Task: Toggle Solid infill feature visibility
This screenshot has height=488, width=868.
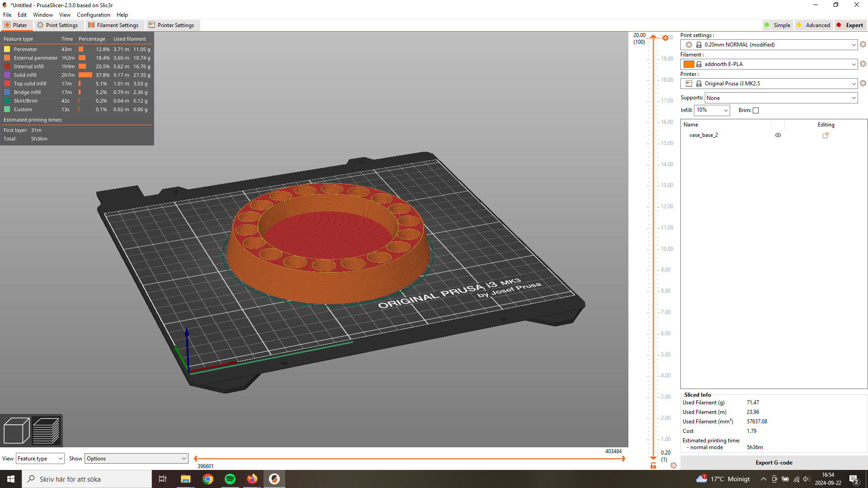Action: [7, 75]
